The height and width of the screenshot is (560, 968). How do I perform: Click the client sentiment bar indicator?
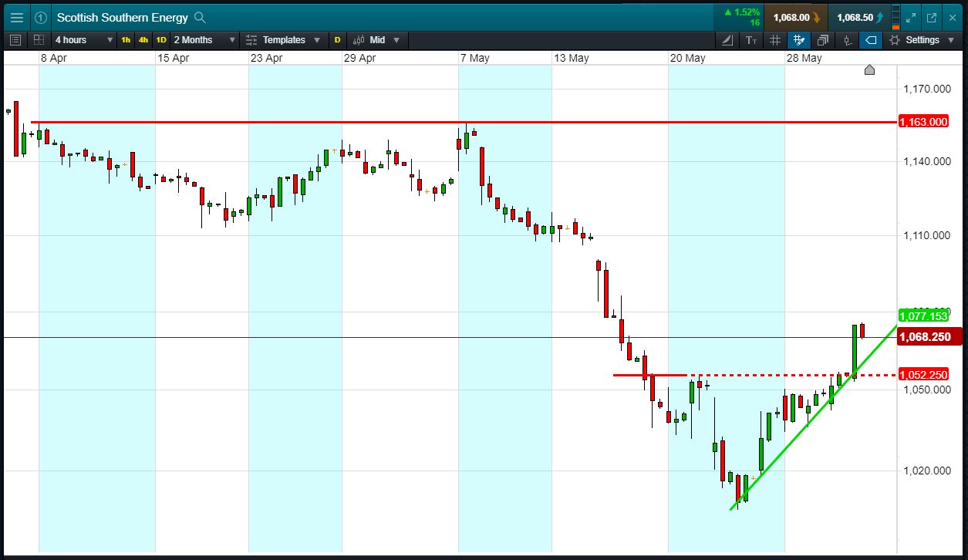[895, 17]
